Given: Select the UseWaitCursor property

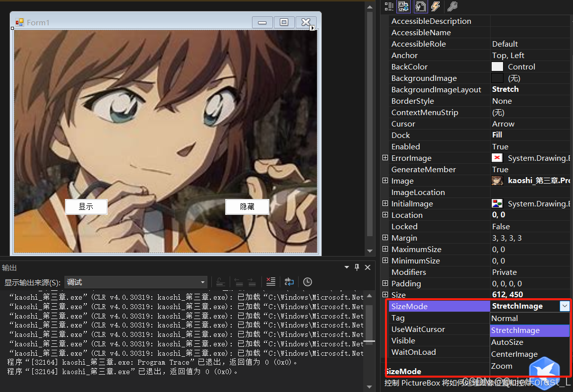Looking at the screenshot, I should (x=439, y=329).
